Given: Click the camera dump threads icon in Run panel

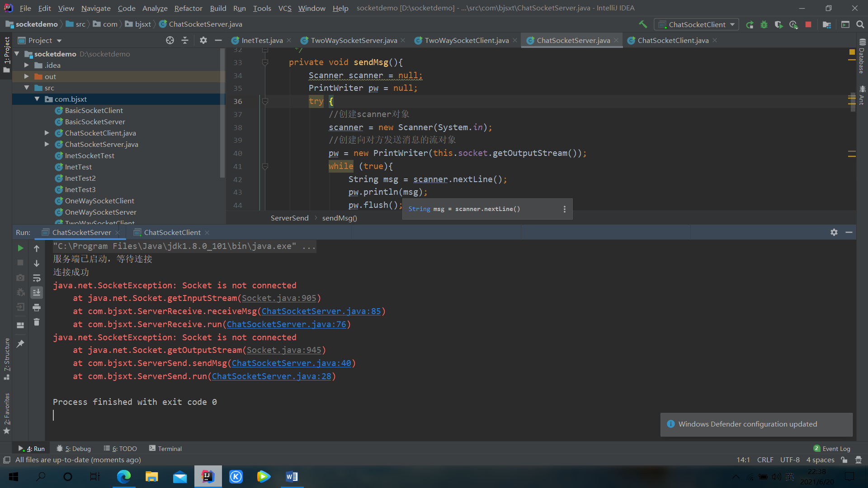Looking at the screenshot, I should (x=20, y=278).
